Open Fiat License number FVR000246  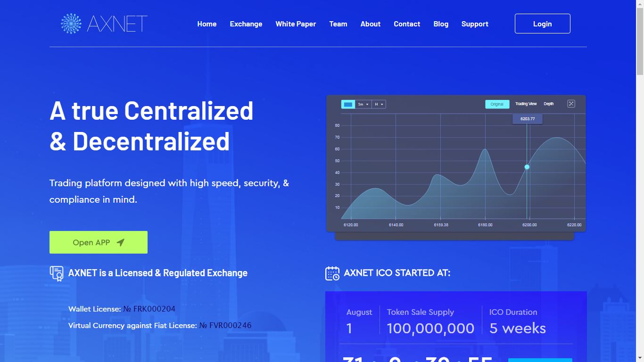(x=225, y=325)
